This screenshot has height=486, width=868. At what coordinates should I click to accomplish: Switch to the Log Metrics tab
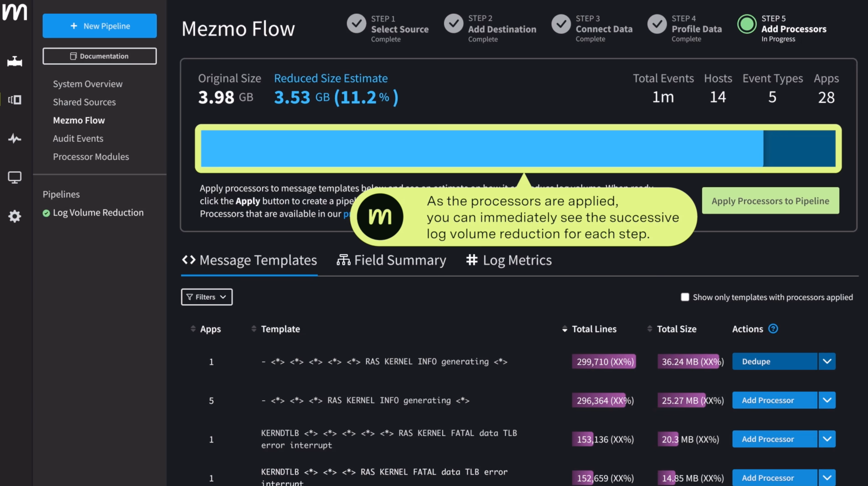point(509,260)
